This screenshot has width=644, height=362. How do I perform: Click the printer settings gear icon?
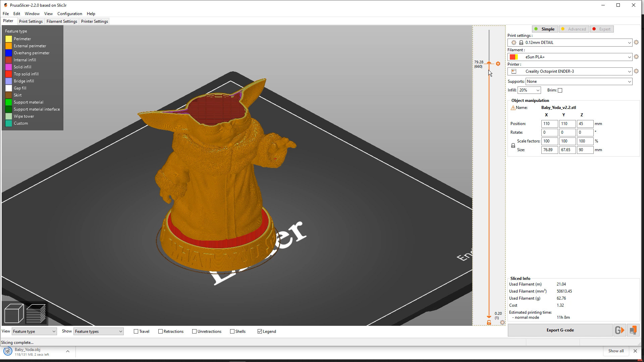637,71
